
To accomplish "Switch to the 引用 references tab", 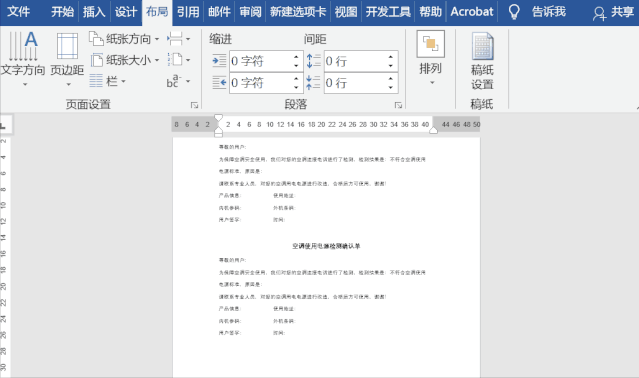I will click(188, 12).
